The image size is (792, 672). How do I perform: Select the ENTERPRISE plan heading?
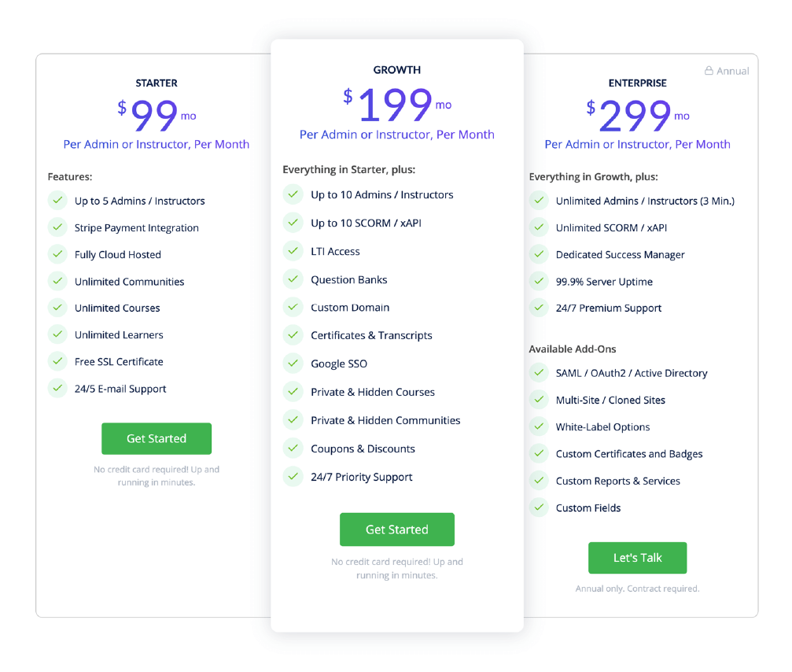pyautogui.click(x=637, y=83)
